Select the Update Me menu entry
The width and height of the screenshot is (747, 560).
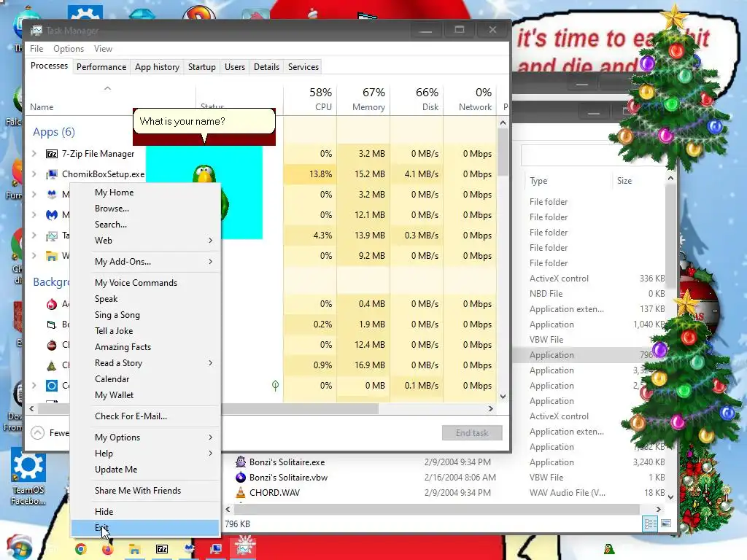point(145,470)
